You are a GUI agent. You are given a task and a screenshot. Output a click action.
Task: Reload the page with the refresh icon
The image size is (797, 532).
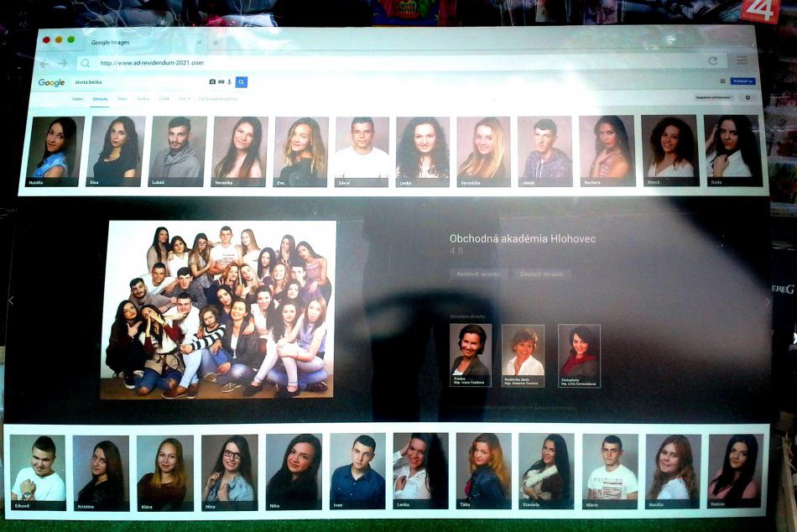[712, 61]
